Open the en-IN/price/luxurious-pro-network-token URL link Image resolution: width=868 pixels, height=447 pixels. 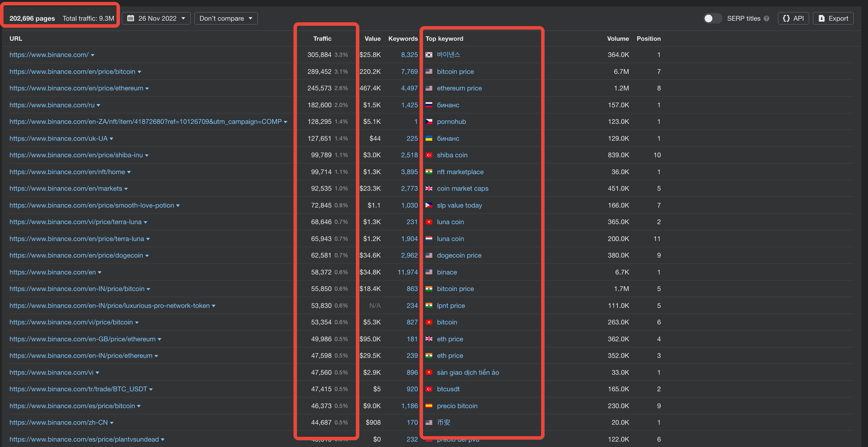[x=109, y=305]
